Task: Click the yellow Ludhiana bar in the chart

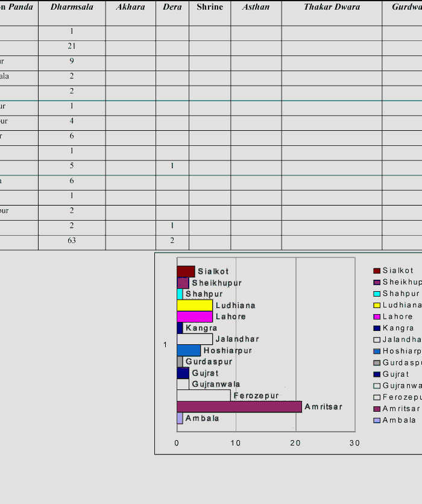Action: click(194, 306)
